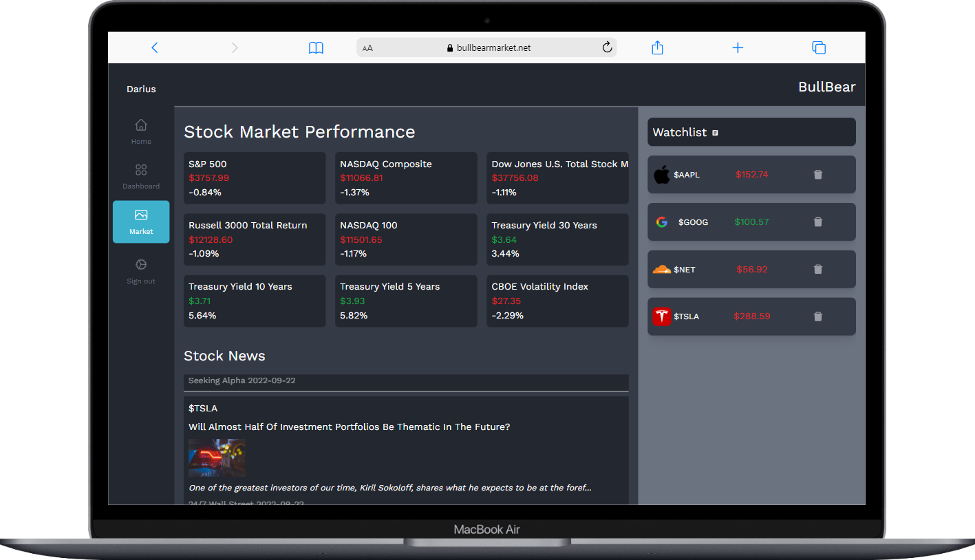Open Dashboard in the sidebar

(141, 176)
